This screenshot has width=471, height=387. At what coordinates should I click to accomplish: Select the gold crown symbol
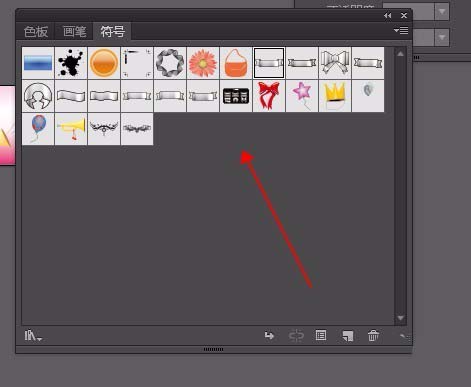[x=335, y=96]
